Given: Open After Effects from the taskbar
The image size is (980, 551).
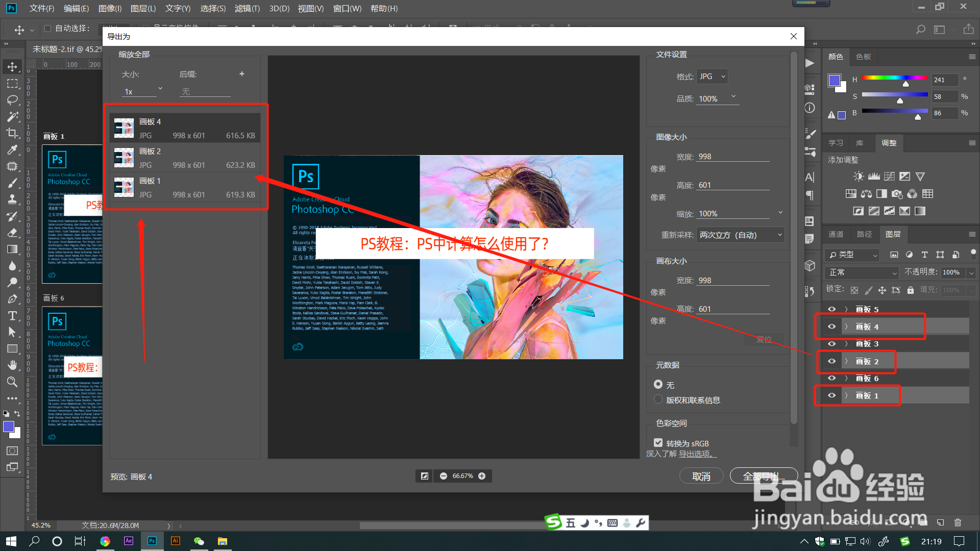Looking at the screenshot, I should pos(129,541).
